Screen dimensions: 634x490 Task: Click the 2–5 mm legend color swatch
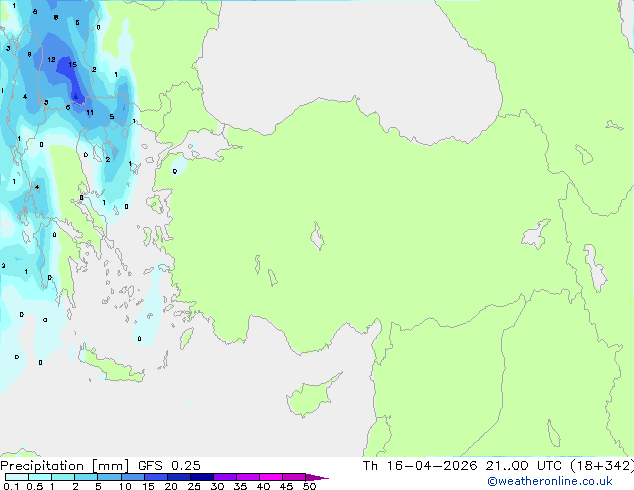click(x=86, y=477)
